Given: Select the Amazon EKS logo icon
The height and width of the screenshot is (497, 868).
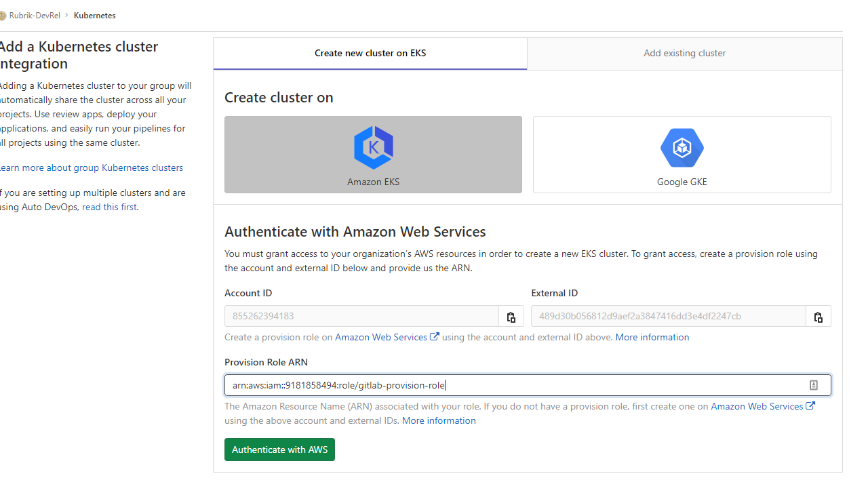Looking at the screenshot, I should [374, 148].
